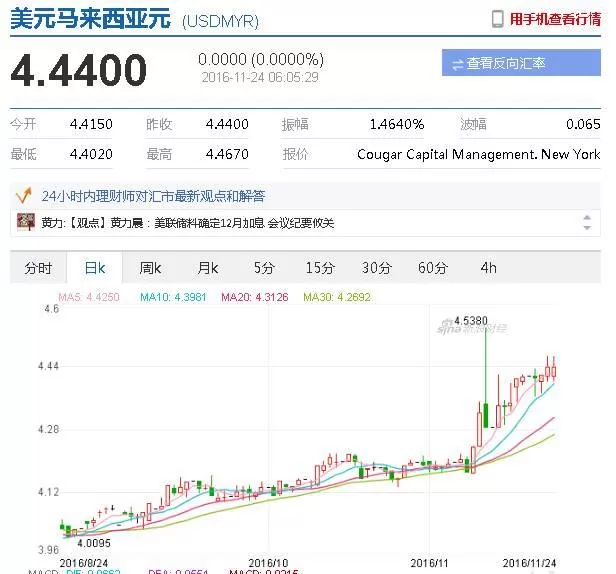Click the 最低 value 4.4020
Image resolution: width=616 pixels, height=574 pixels.
[x=91, y=154]
